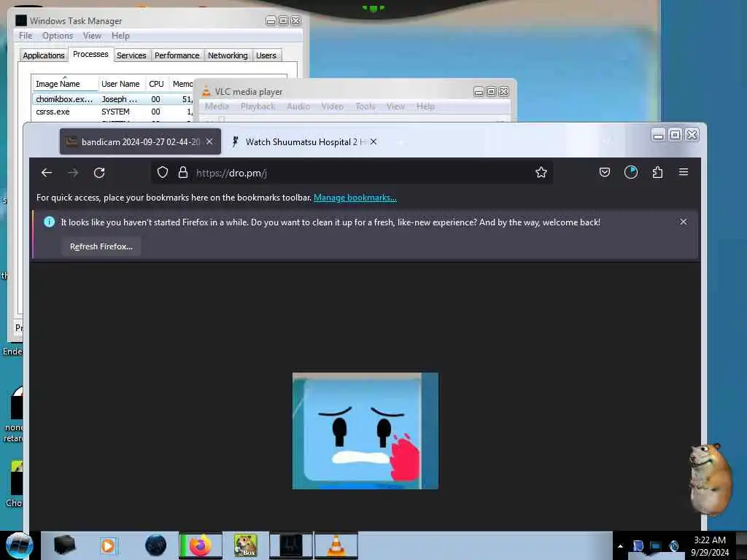Click the Task Manager title bar icon
The width and height of the screenshot is (747, 560).
pos(21,20)
